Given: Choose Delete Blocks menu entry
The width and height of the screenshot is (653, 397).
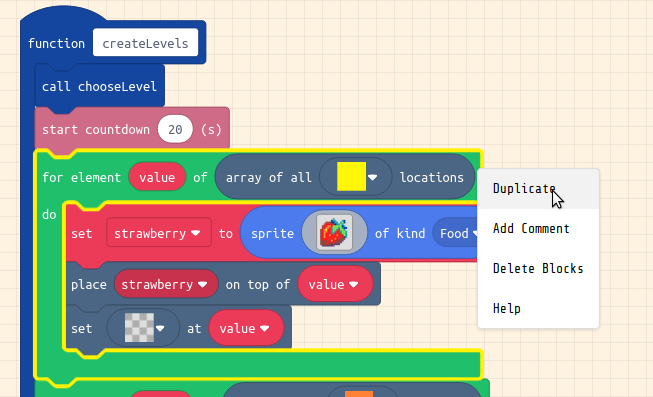Looking at the screenshot, I should [x=538, y=269].
